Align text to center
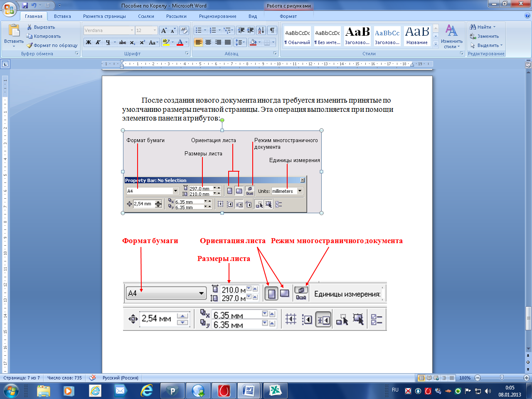 (x=208, y=42)
